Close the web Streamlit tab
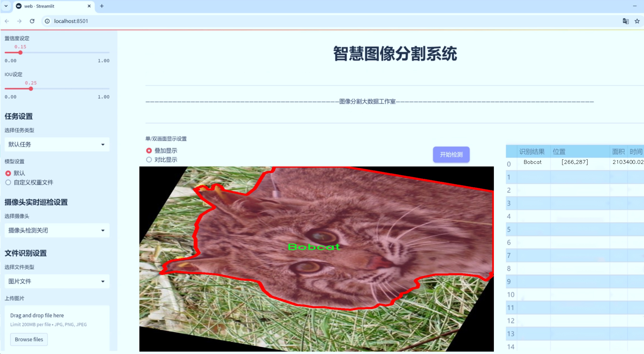The height and width of the screenshot is (354, 644). (x=89, y=6)
